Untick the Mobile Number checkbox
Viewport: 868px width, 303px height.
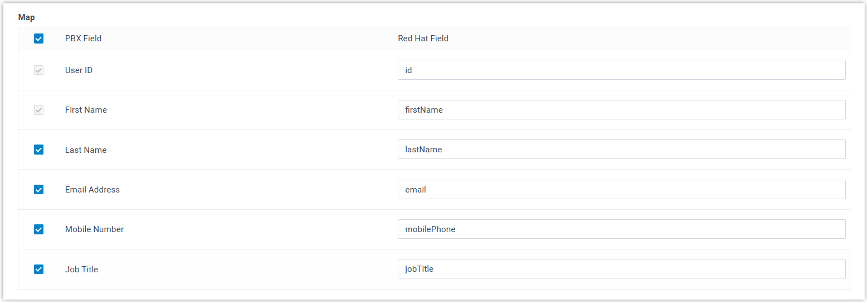[x=38, y=229]
